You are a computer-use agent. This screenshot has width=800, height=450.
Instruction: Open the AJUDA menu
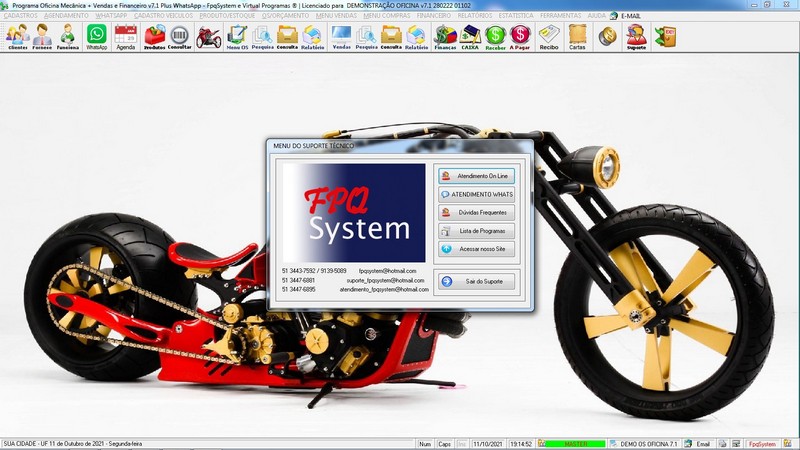pyautogui.click(x=596, y=16)
